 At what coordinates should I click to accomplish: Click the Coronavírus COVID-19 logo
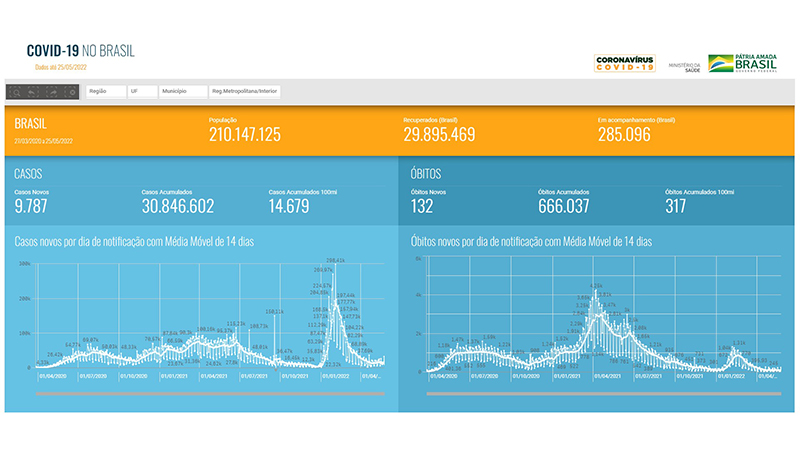[624, 63]
